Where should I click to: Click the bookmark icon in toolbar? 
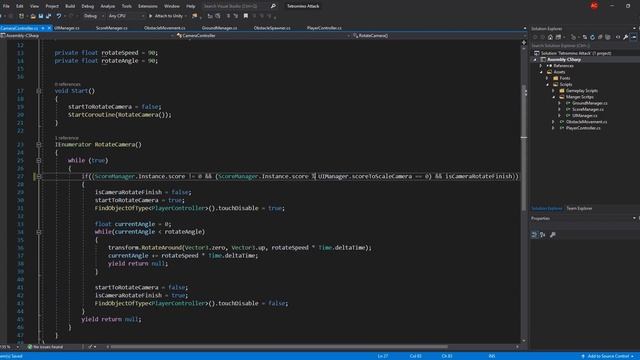pyautogui.click(x=246, y=16)
